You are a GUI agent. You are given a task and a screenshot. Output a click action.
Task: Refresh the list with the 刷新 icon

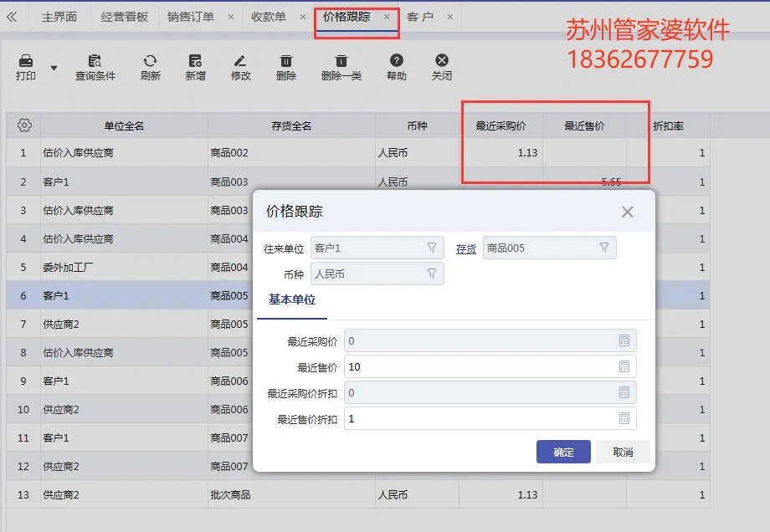(x=151, y=63)
